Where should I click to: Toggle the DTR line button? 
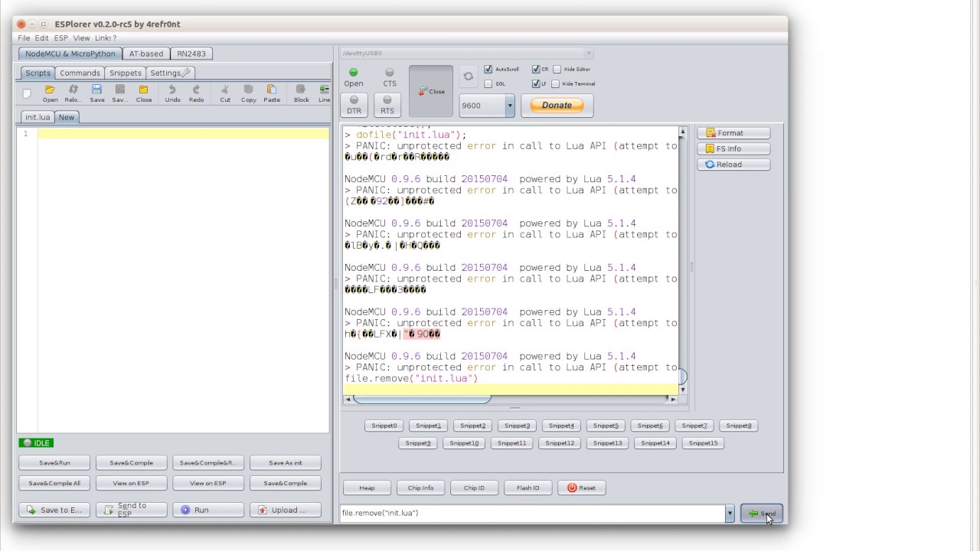click(x=354, y=105)
